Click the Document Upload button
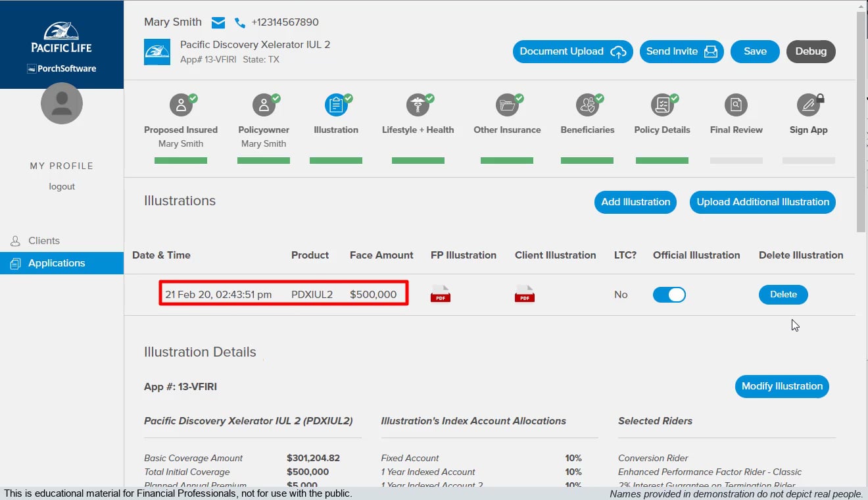The width and height of the screenshot is (868, 500). tap(573, 51)
